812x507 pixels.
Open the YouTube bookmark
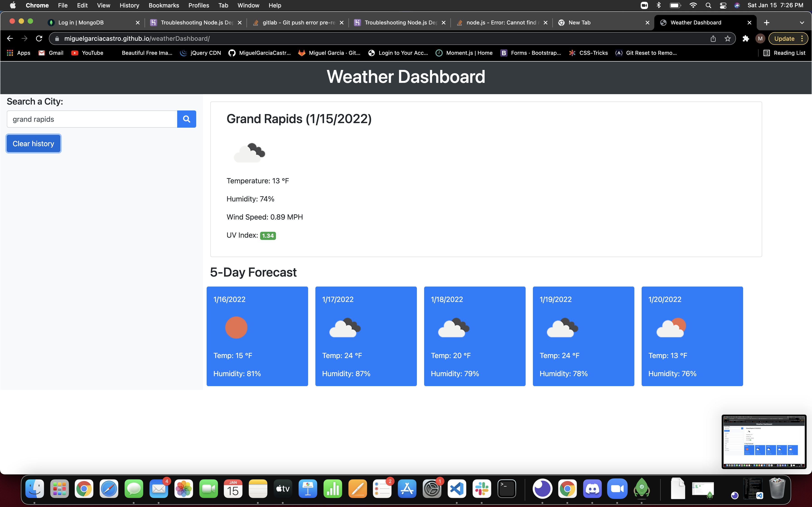87,53
